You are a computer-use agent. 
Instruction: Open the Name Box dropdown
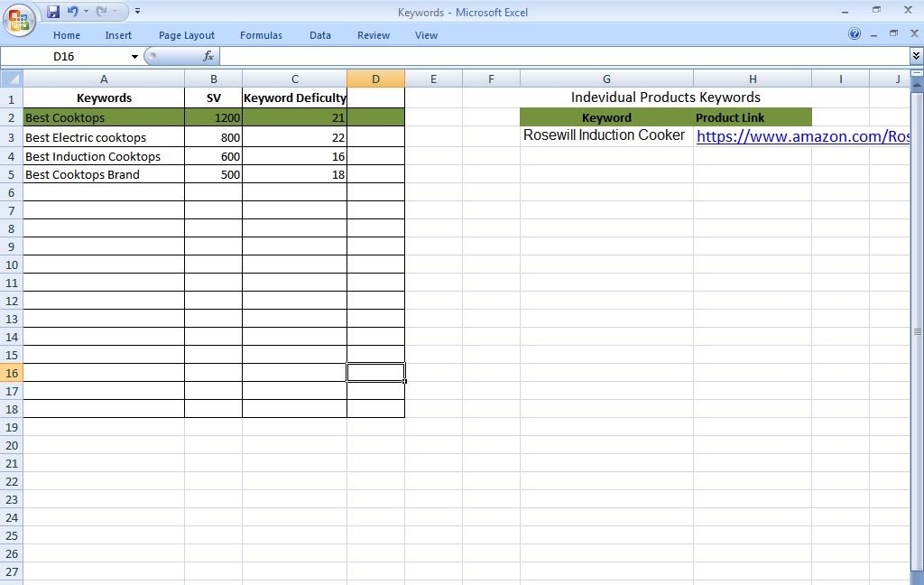point(133,55)
